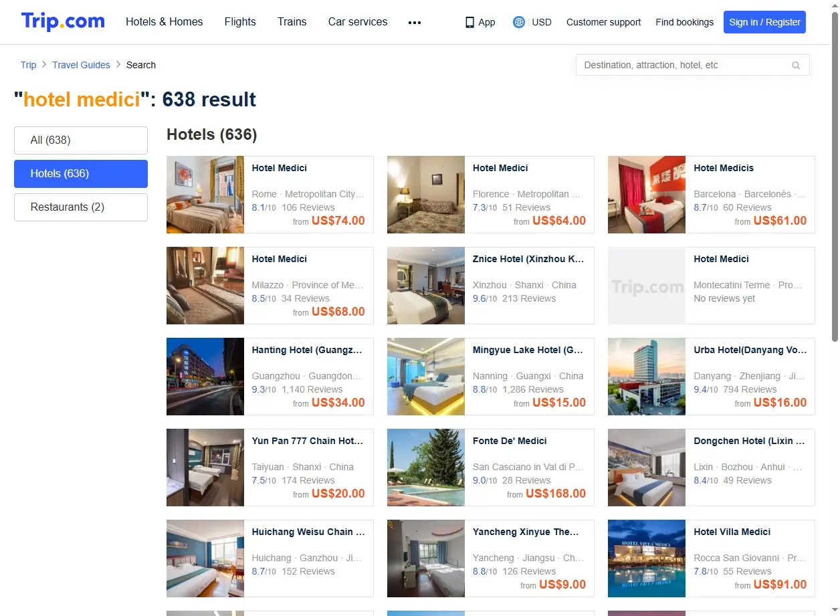Viewport: 840px width, 616px height.
Task: Open Yun Pan 777 Chain Hotel thumbnail
Action: pyautogui.click(x=205, y=468)
